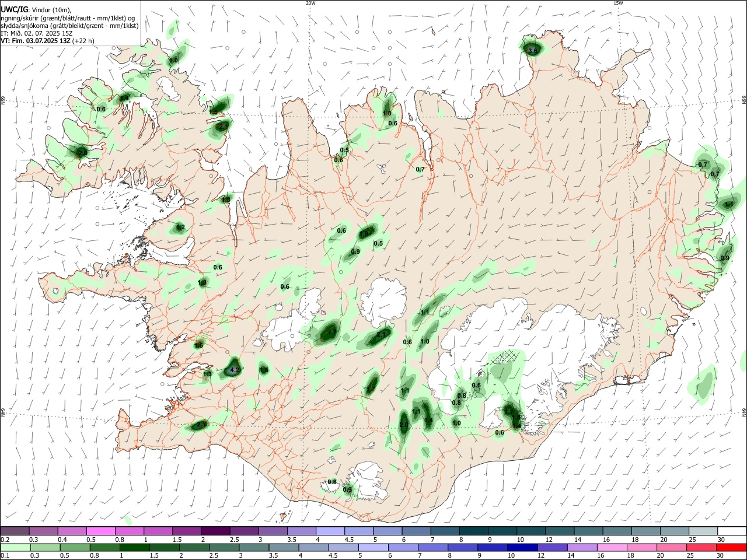Click the 3.6 precipitation value on the map

[x=532, y=51]
